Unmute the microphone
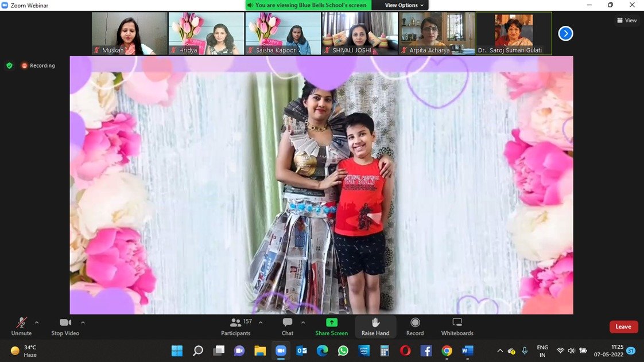644x362 pixels. pyautogui.click(x=21, y=326)
